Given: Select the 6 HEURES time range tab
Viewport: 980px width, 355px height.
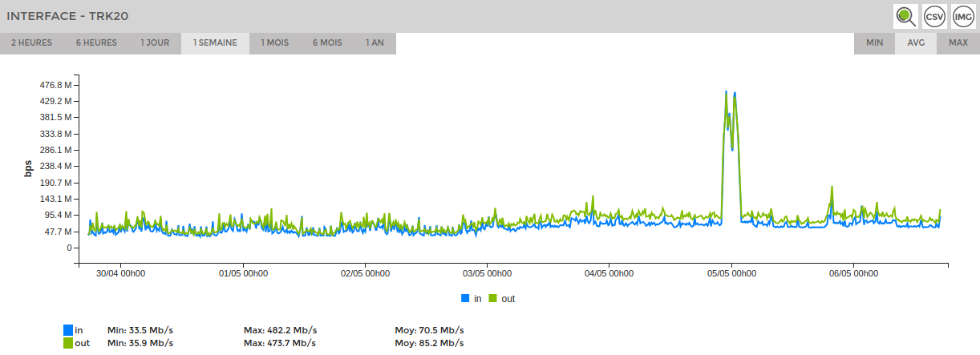Looking at the screenshot, I should tap(96, 43).
